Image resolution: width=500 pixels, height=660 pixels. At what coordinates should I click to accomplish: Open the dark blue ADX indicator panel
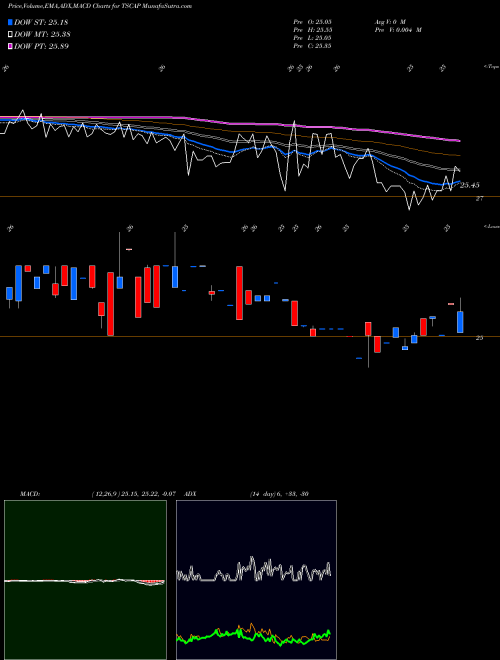click(256, 580)
